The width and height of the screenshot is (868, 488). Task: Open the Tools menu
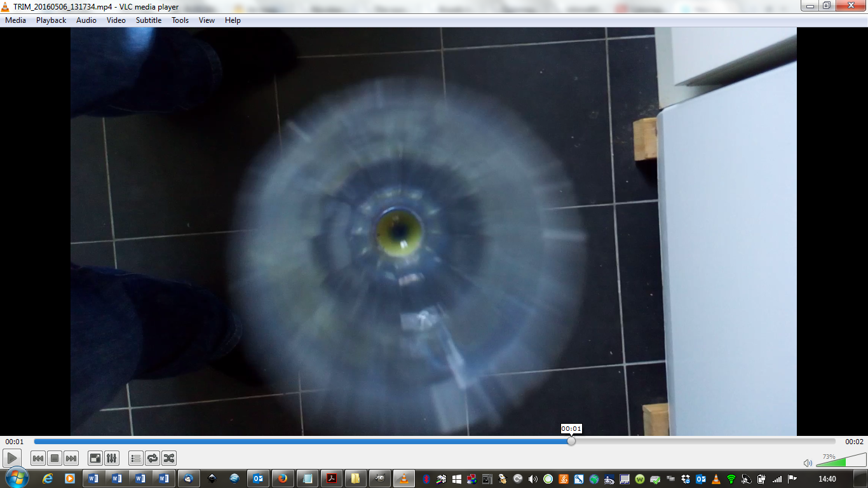[x=180, y=20]
